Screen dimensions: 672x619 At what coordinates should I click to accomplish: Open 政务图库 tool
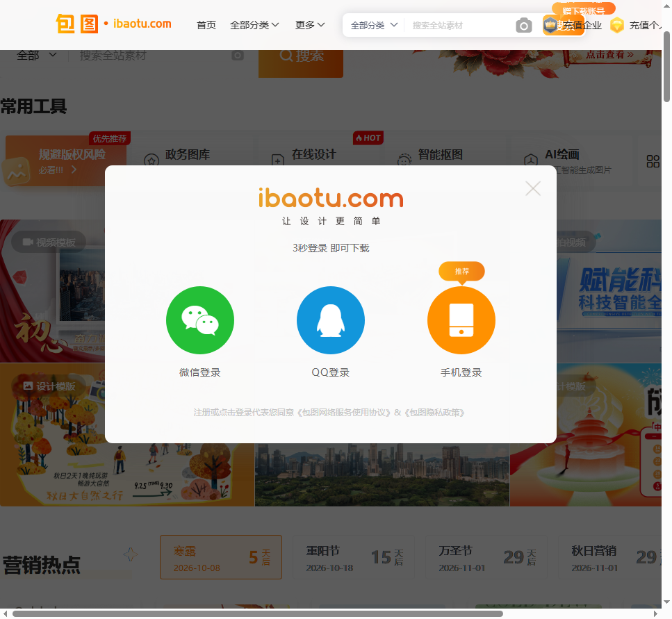coord(188,154)
